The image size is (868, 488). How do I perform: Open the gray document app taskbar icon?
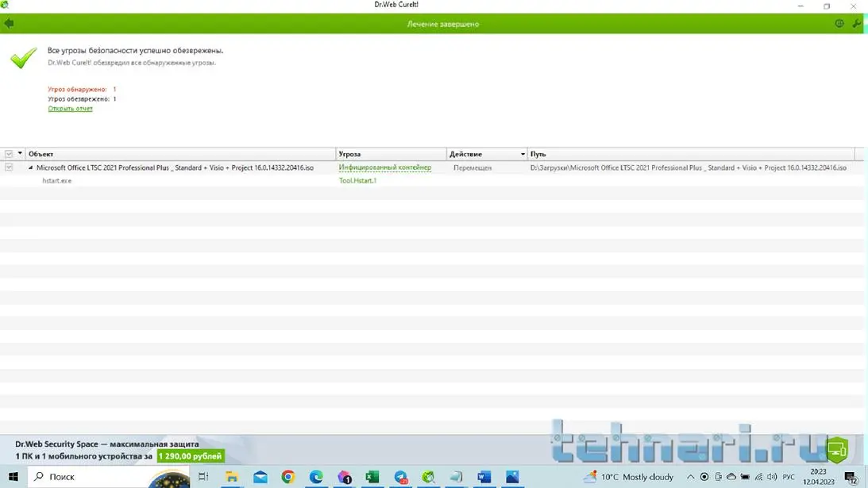pyautogui.click(x=456, y=476)
